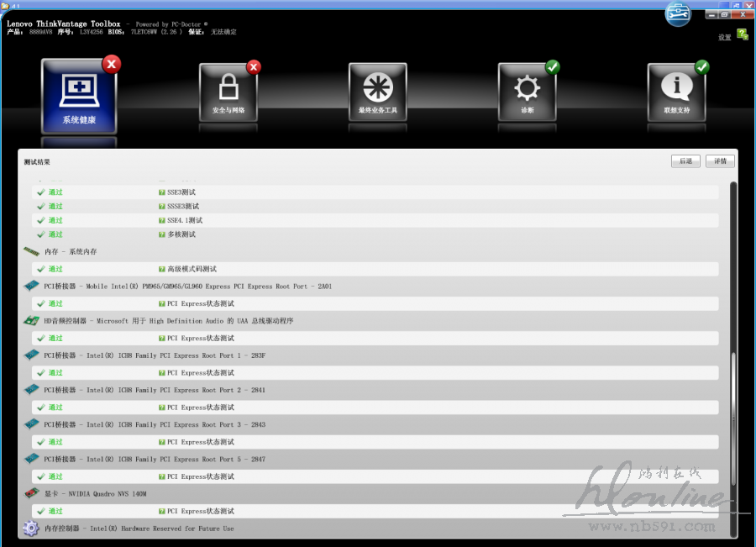This screenshot has width=756, height=547.
Task: Select the SSE4.1测试 result row text
Action: click(x=185, y=220)
